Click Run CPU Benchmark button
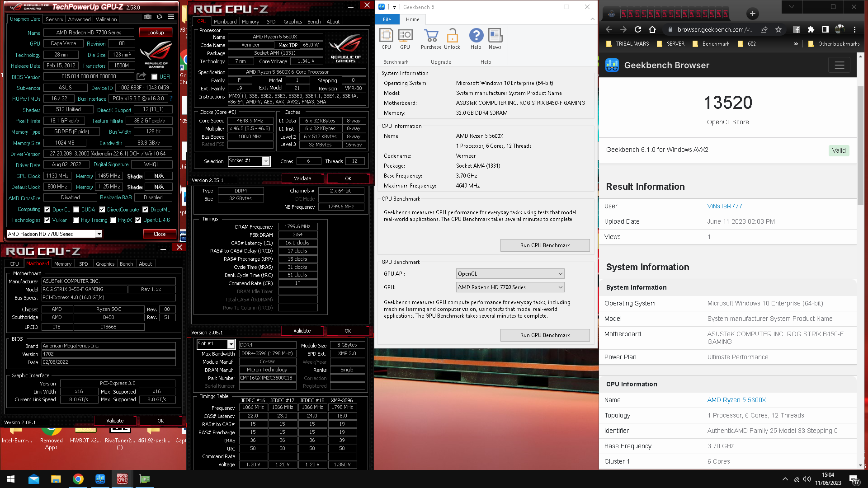The height and width of the screenshot is (488, 868). click(545, 245)
